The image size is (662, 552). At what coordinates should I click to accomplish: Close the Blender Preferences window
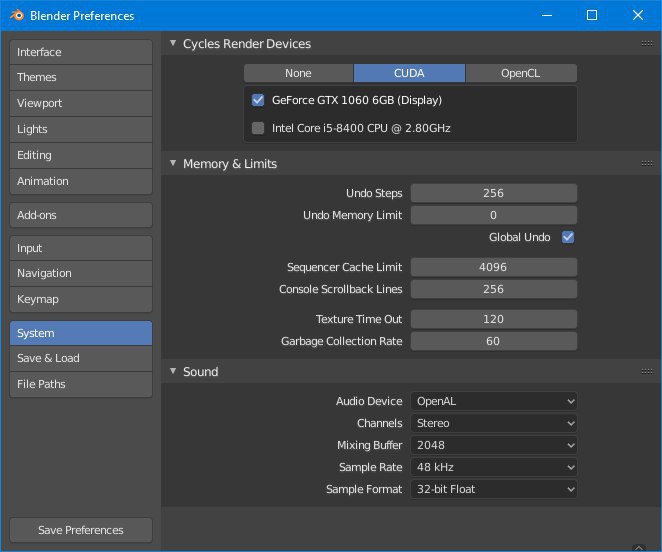(x=638, y=15)
